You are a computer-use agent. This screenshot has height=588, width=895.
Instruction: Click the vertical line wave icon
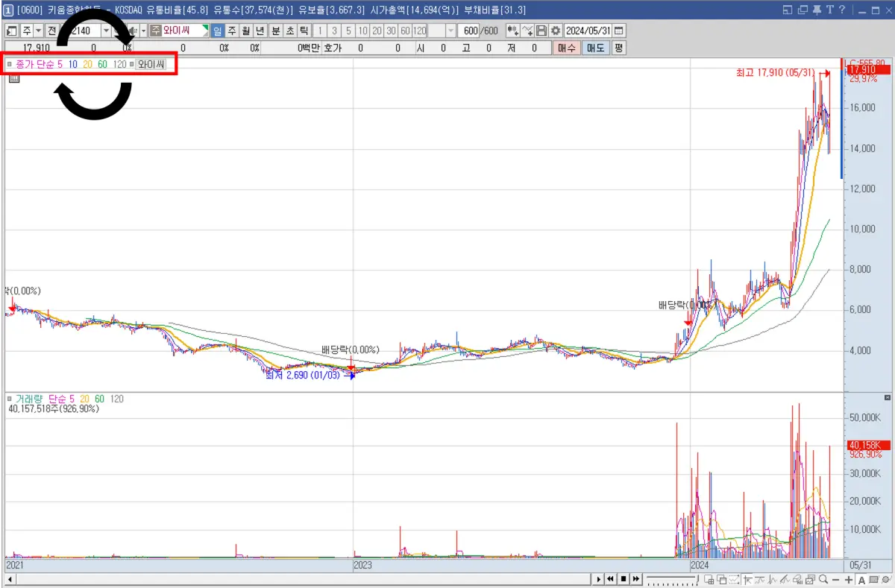pos(773,579)
